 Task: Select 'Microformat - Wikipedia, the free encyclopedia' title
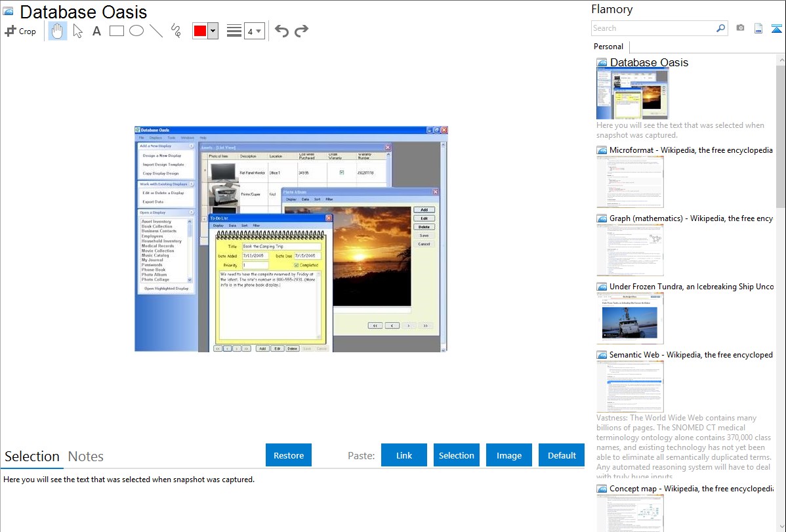click(691, 150)
